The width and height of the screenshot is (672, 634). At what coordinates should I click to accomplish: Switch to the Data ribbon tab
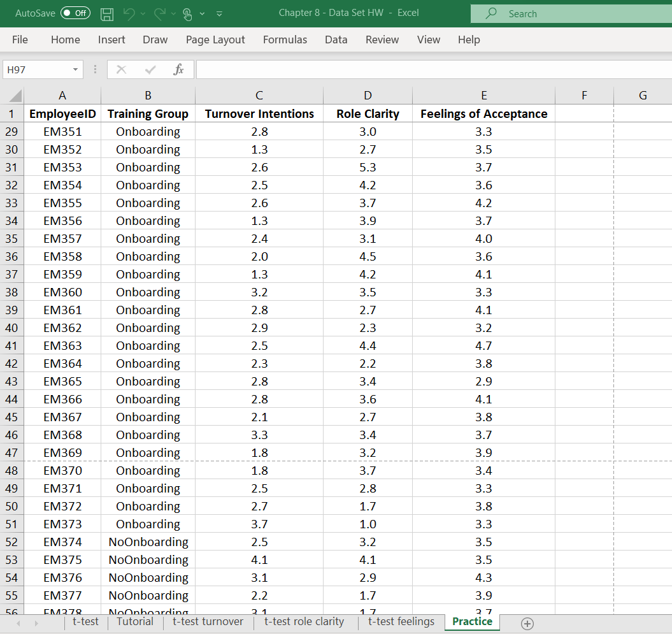pyautogui.click(x=336, y=40)
